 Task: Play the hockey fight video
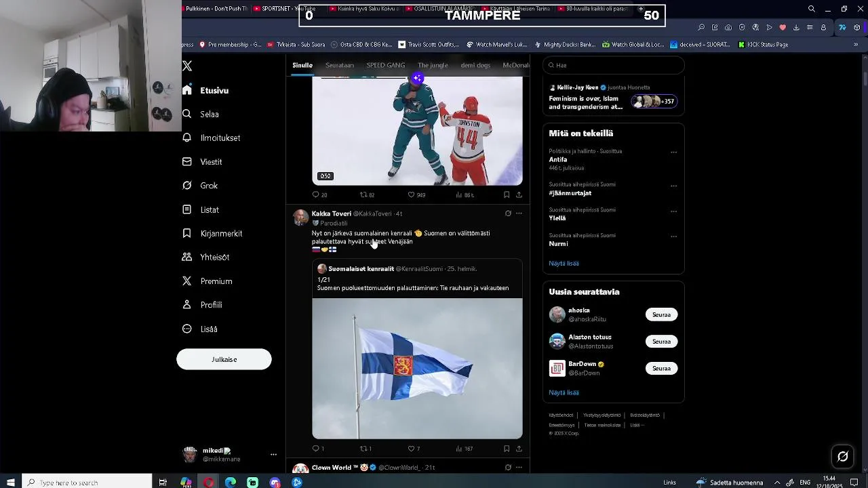(417, 131)
